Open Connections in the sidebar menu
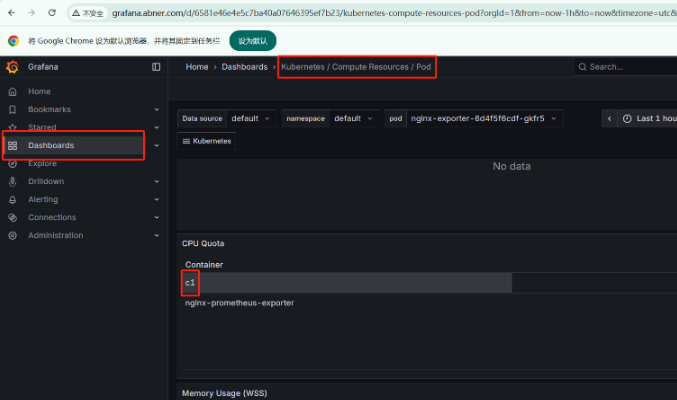This screenshot has height=400, width=677. pyautogui.click(x=52, y=217)
